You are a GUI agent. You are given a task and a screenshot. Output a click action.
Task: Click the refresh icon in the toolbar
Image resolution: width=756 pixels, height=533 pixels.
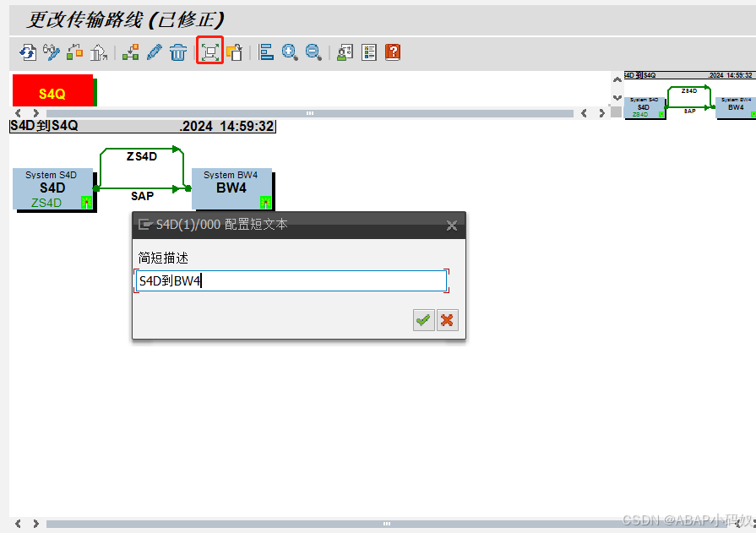point(28,52)
